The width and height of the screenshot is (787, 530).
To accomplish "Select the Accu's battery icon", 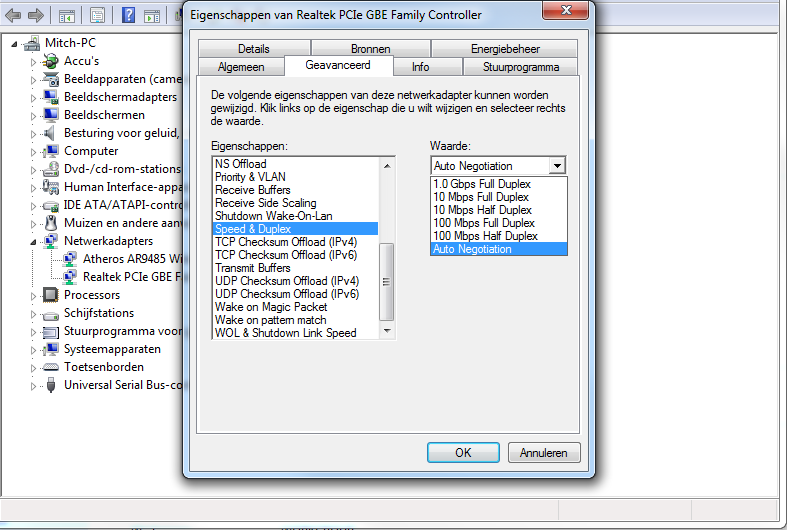I will [50, 61].
